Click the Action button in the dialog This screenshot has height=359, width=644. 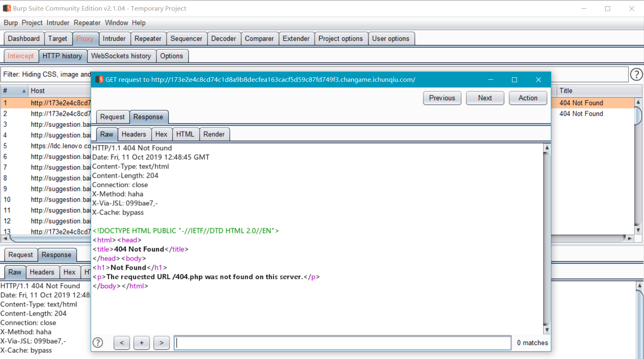pyautogui.click(x=528, y=98)
